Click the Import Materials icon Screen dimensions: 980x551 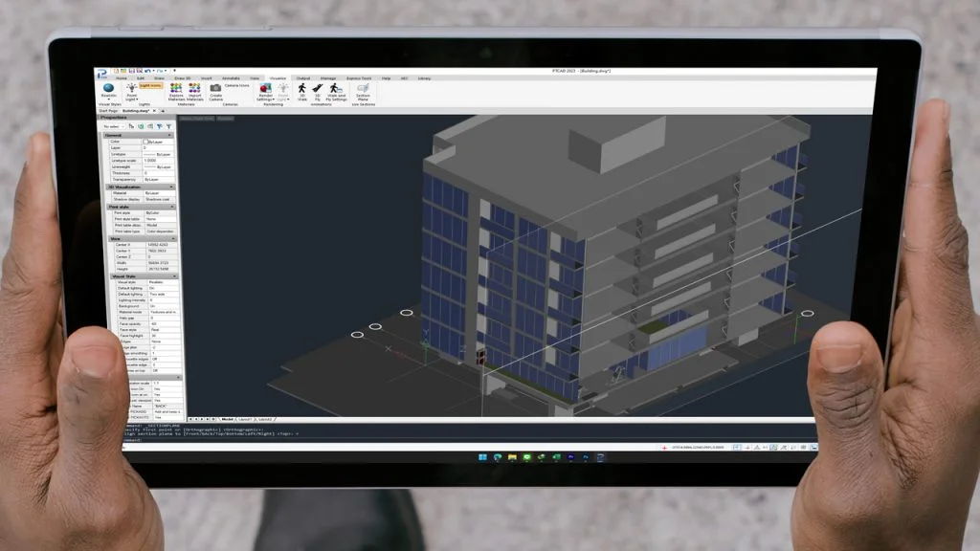pos(195,88)
